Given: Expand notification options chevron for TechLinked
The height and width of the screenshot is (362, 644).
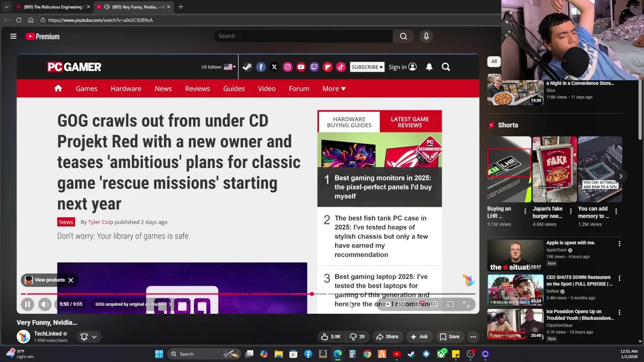Looking at the screenshot, I should 94,337.
